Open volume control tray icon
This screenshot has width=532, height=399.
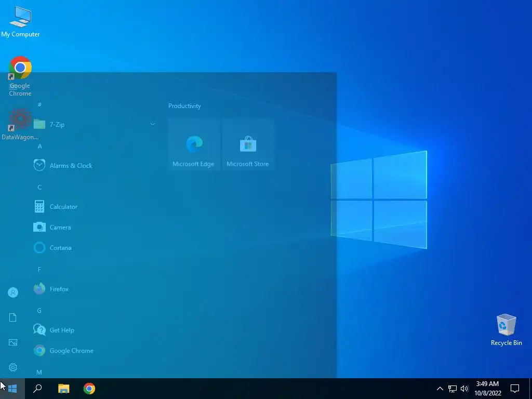[x=464, y=389]
